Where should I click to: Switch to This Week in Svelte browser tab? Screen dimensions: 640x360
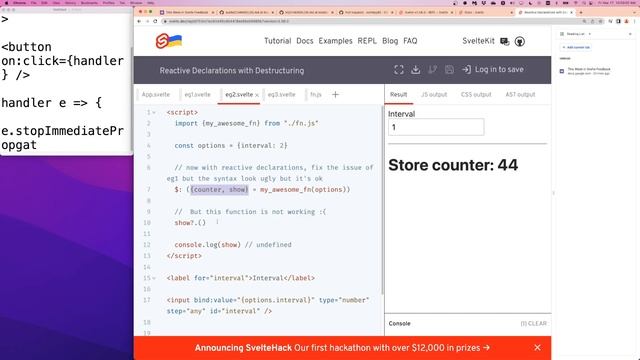[x=187, y=12]
